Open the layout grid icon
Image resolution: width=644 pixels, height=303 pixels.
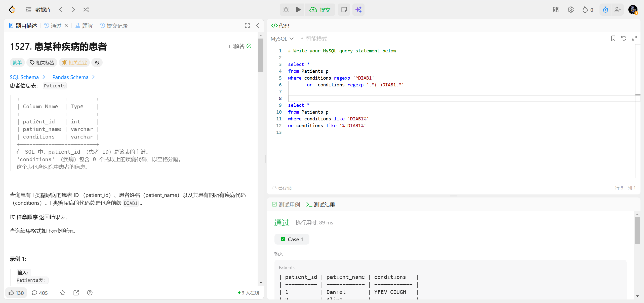click(555, 10)
